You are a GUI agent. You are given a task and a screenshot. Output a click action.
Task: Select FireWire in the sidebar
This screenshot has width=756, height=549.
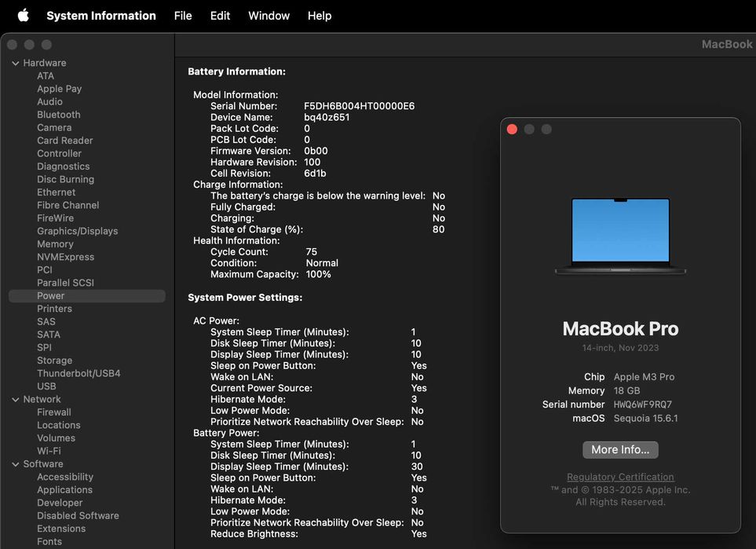click(x=56, y=218)
